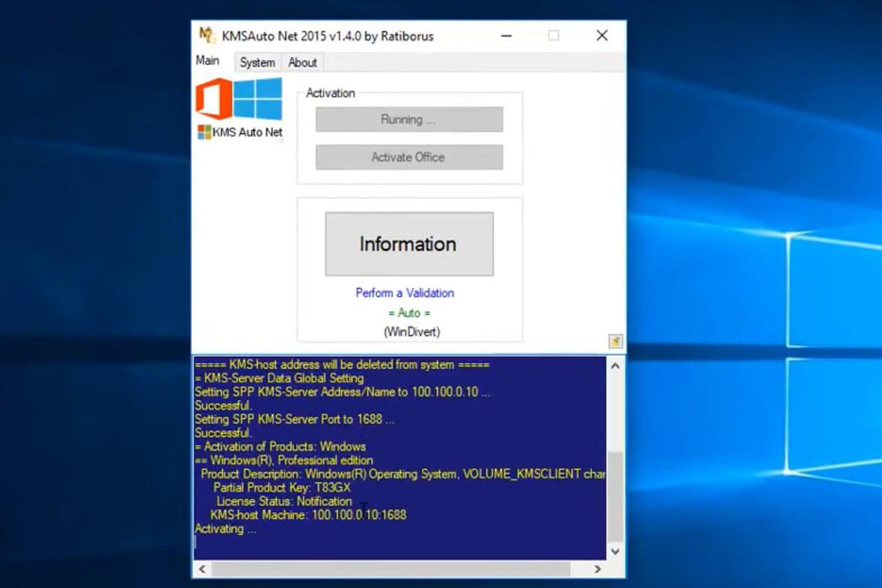Image resolution: width=882 pixels, height=588 pixels.
Task: Select the Main tab
Action: pos(207,61)
